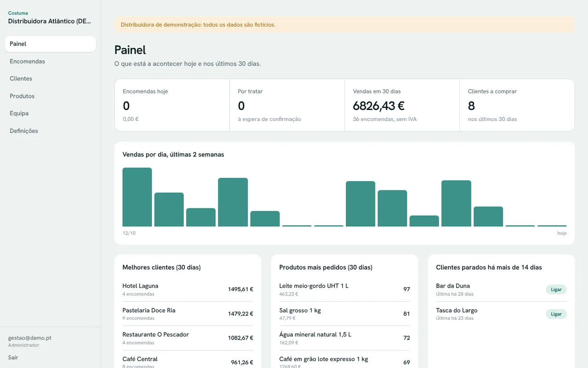This screenshot has height=368, width=588.
Task: Click the Sair logout link
Action: point(13,357)
